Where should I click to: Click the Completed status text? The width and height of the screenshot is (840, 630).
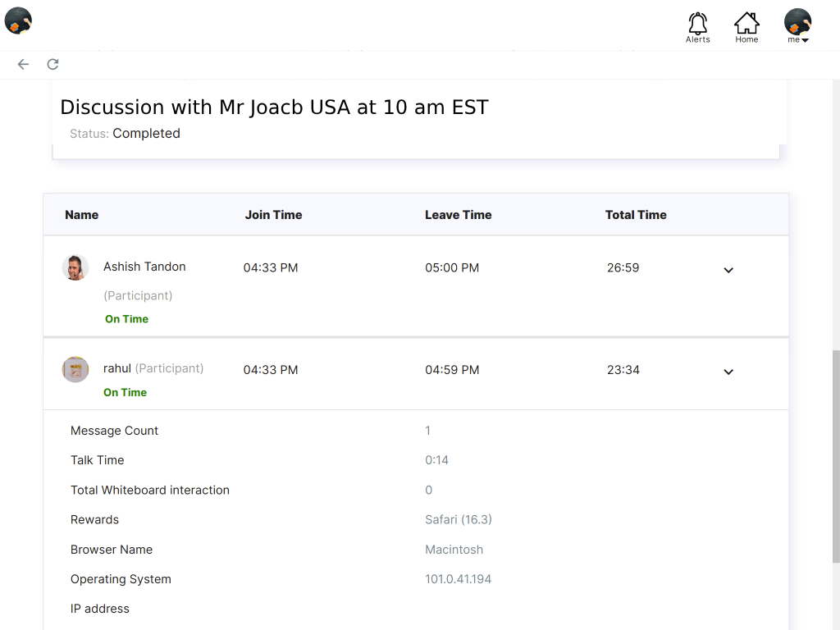point(146,134)
